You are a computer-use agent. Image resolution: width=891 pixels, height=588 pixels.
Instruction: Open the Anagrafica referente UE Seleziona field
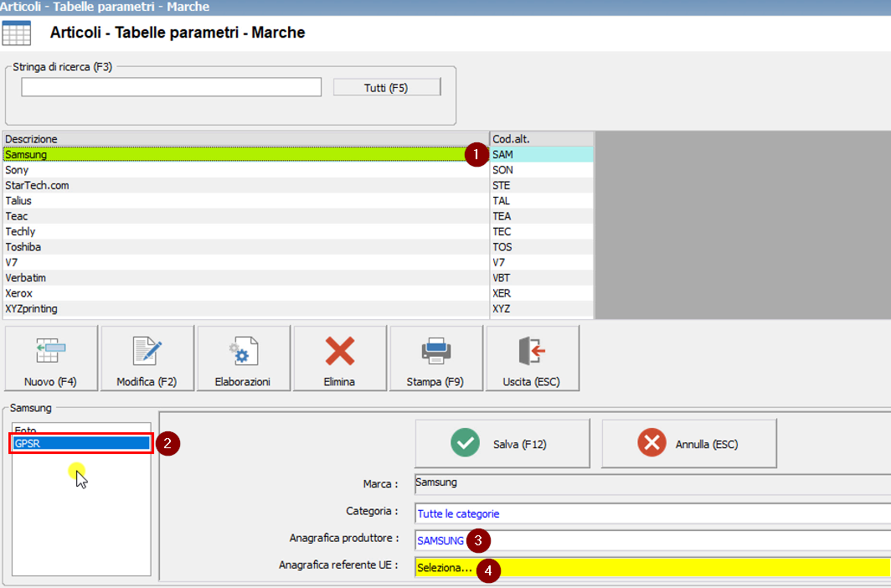point(653,568)
